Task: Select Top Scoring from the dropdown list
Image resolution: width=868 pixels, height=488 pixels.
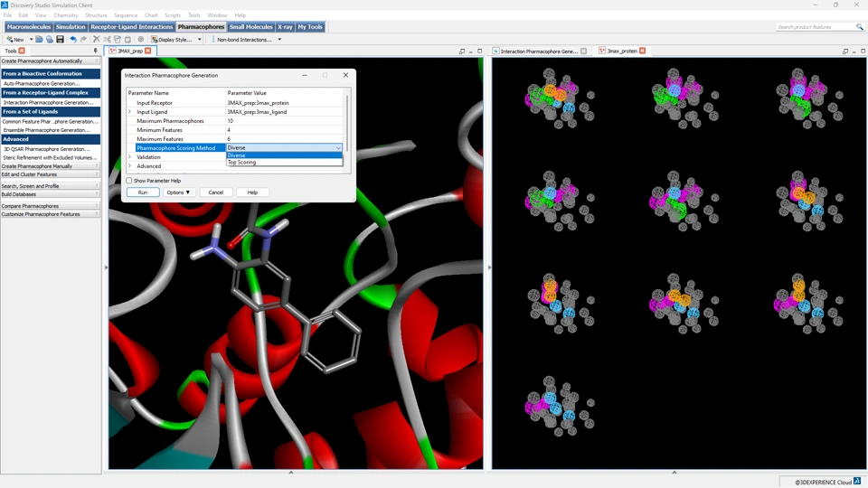Action: click(284, 162)
